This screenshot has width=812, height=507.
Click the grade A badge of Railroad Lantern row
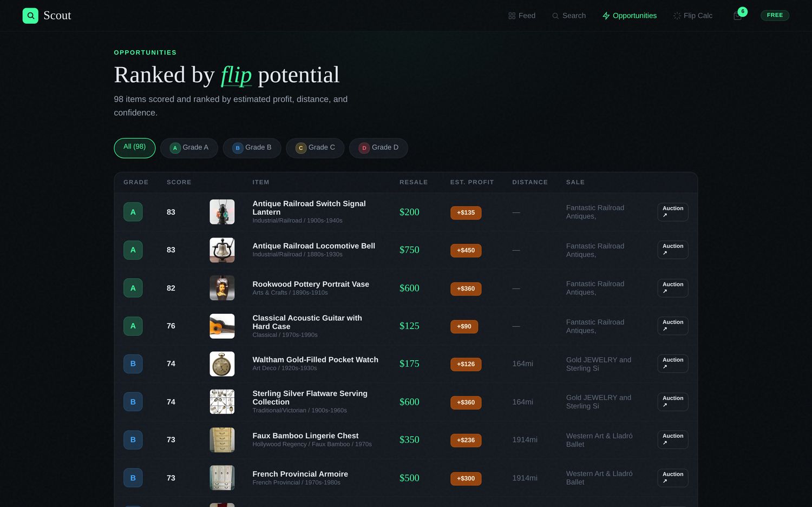(133, 212)
